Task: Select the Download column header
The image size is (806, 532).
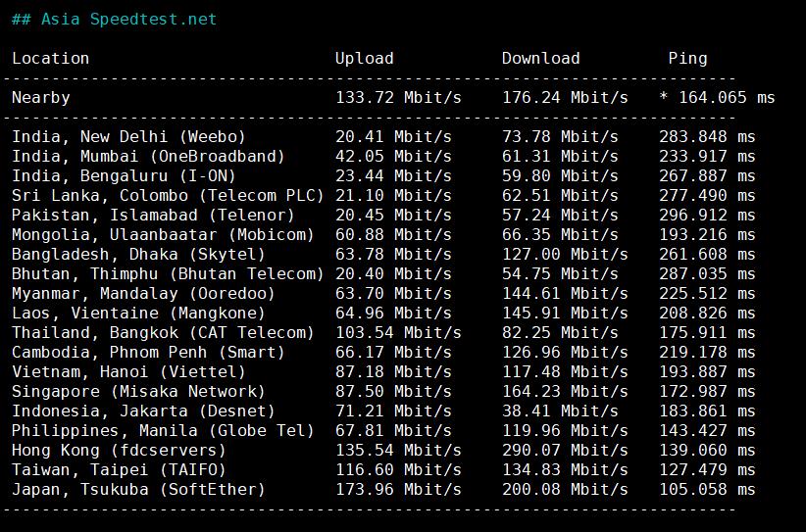Action: 540,58
